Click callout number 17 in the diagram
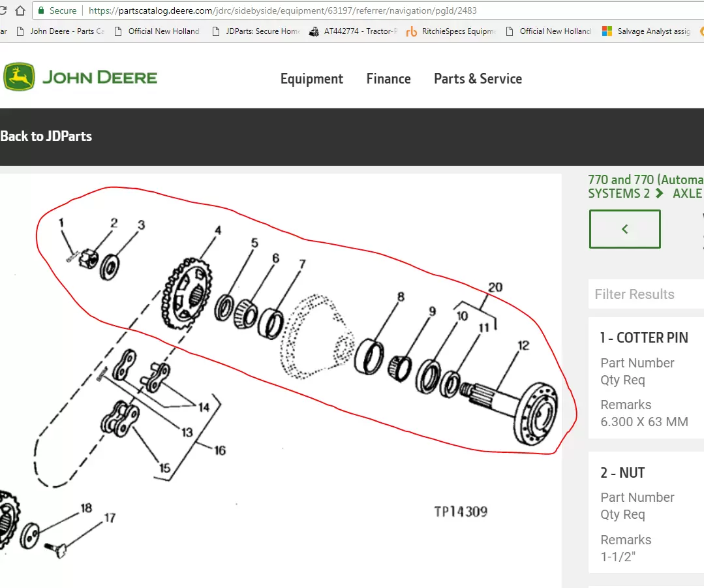The image size is (704, 588). pyautogui.click(x=110, y=518)
